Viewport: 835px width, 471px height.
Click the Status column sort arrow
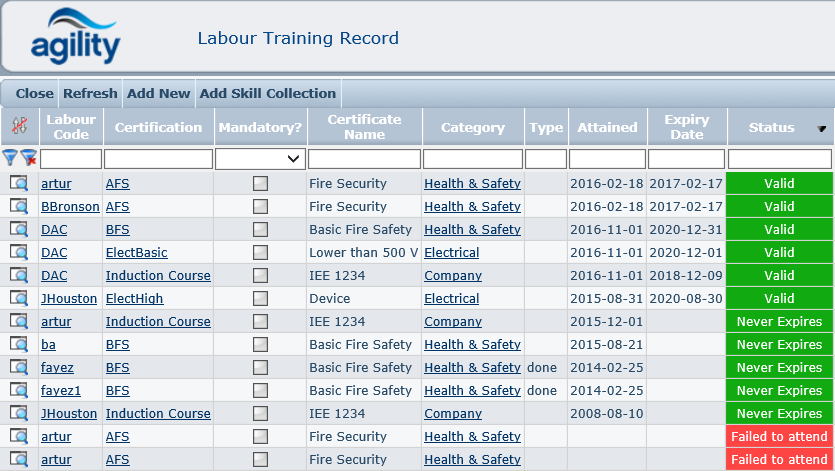click(822, 128)
